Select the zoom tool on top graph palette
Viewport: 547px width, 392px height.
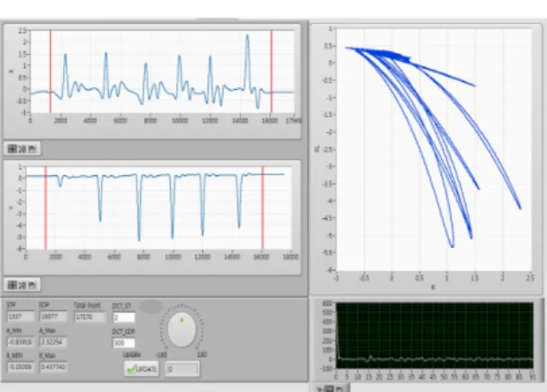(x=22, y=149)
